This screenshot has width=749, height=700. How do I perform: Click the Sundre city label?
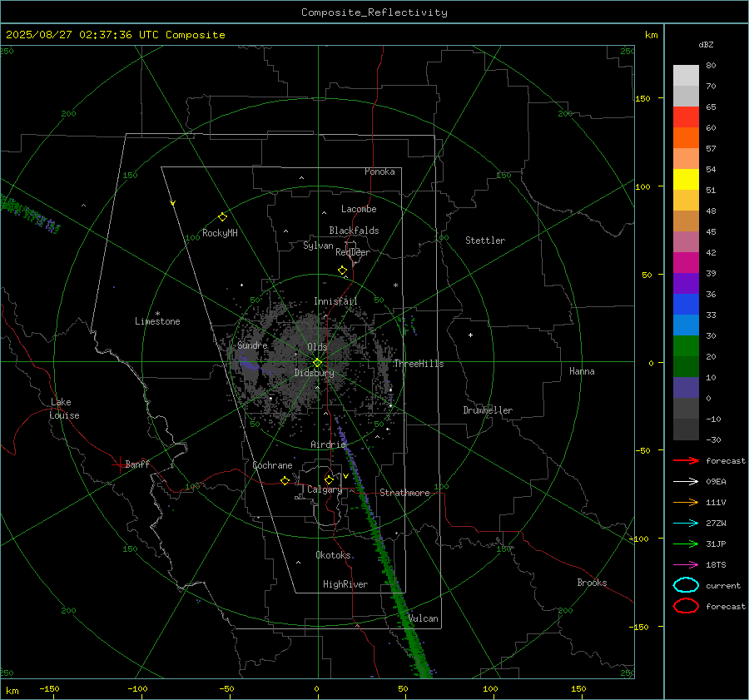tap(252, 345)
